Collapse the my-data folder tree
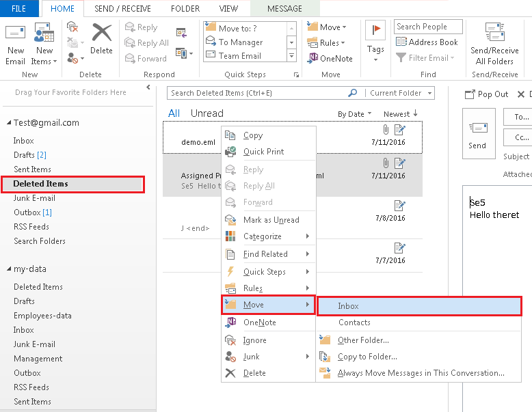The width and height of the screenshot is (532, 412). tap(9, 269)
